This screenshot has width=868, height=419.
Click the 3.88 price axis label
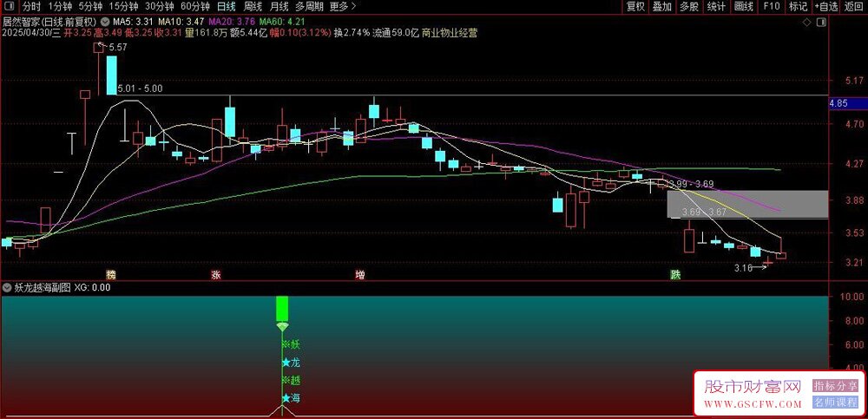855,200
